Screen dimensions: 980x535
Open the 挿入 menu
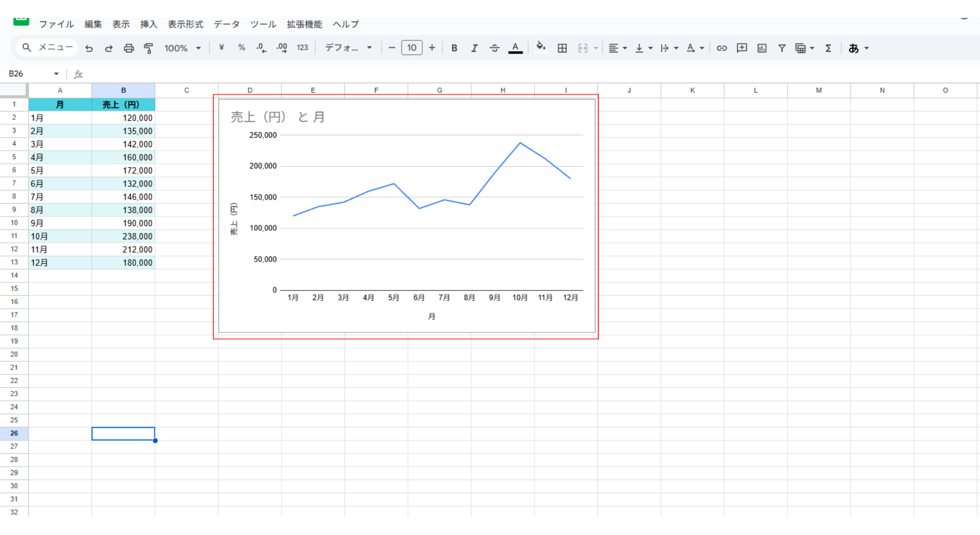pyautogui.click(x=148, y=24)
